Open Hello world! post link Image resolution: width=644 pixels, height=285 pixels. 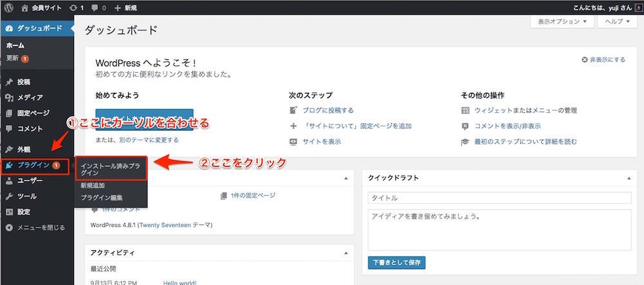tap(180, 283)
